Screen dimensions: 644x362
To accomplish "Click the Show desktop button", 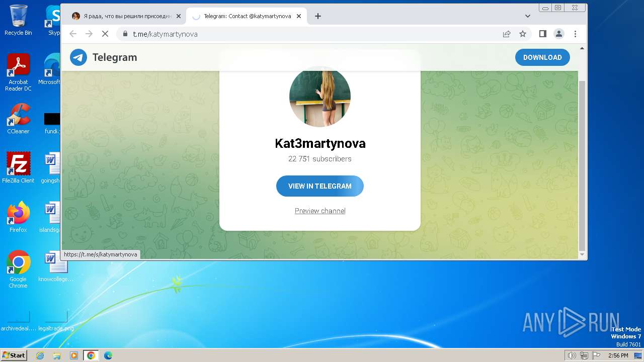I will [639, 355].
